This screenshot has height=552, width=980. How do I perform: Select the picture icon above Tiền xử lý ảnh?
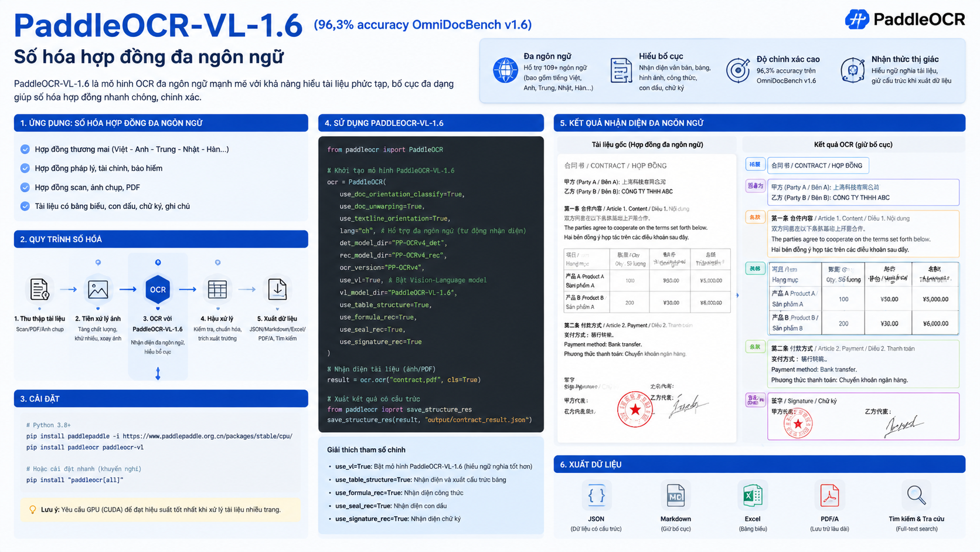(98, 289)
